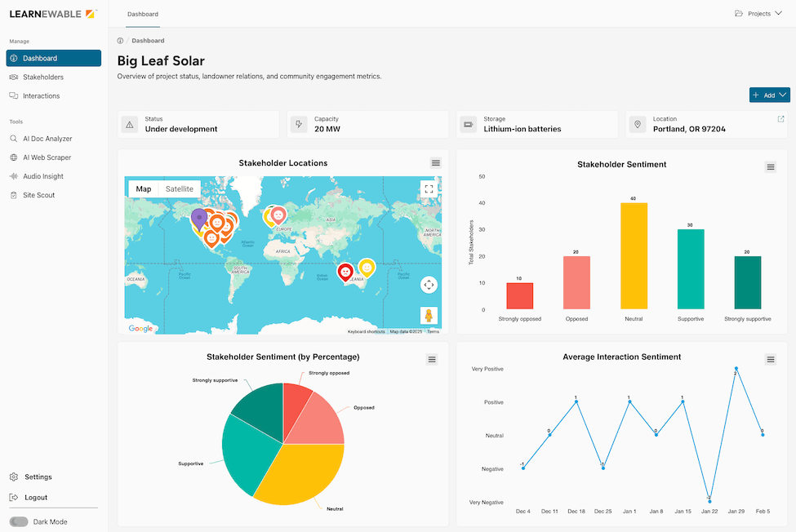This screenshot has height=532, width=796.
Task: Open Stakeholders from the sidebar
Action: [42, 77]
